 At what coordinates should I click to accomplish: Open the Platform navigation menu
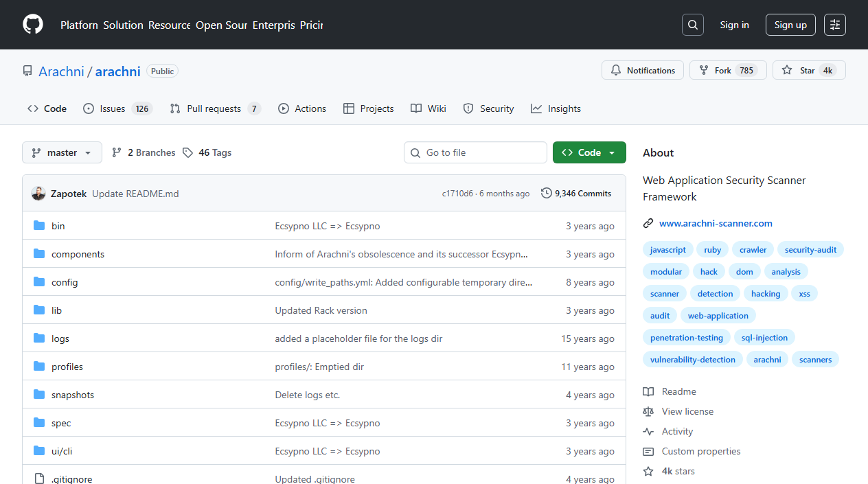79,25
